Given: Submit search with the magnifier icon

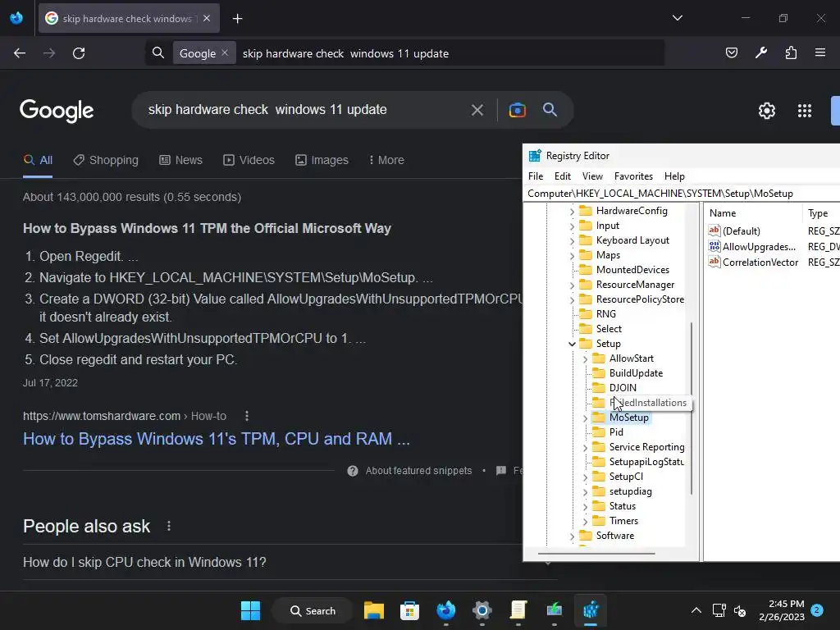Looking at the screenshot, I should (x=550, y=110).
